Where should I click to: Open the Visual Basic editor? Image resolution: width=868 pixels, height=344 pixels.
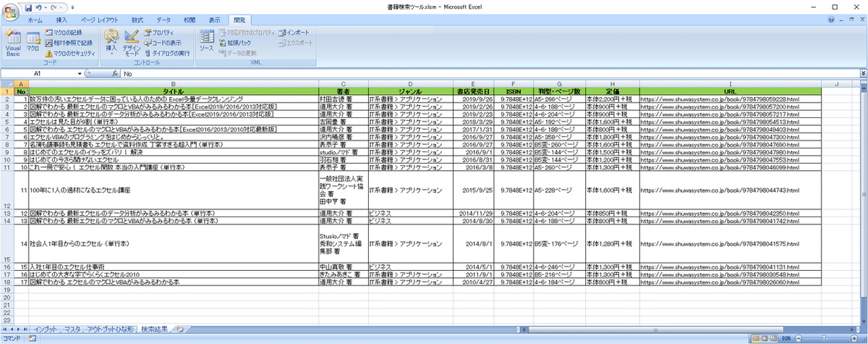(13, 42)
